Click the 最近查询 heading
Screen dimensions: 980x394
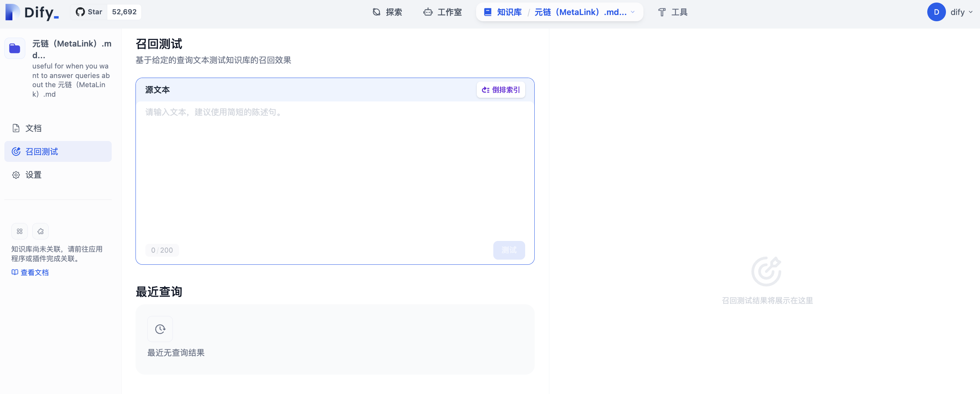point(159,292)
